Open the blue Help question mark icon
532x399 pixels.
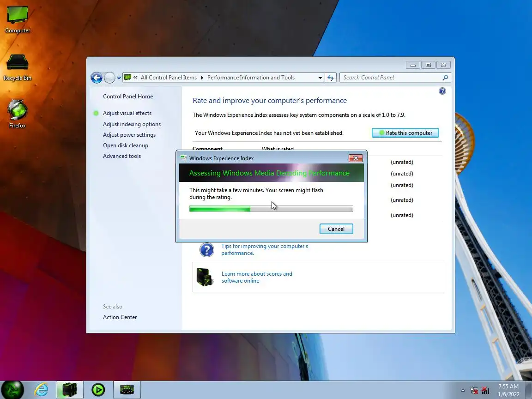click(x=442, y=91)
